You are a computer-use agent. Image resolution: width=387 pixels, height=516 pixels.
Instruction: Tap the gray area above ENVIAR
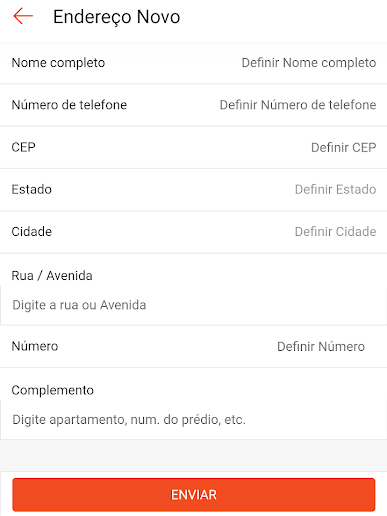click(x=193, y=455)
